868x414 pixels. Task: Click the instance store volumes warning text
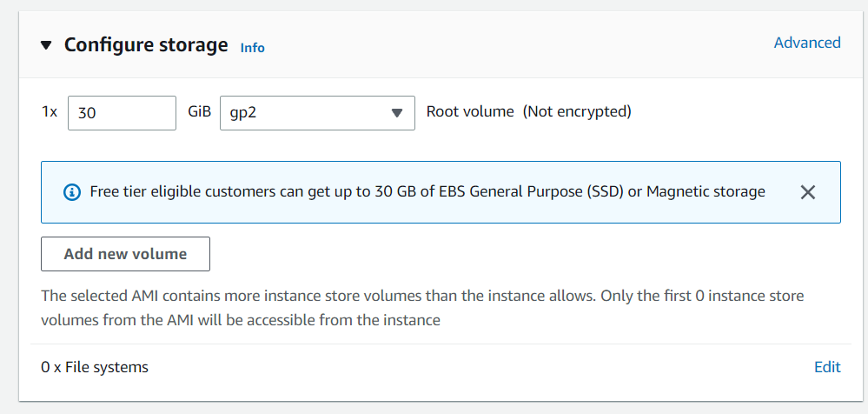click(x=422, y=308)
